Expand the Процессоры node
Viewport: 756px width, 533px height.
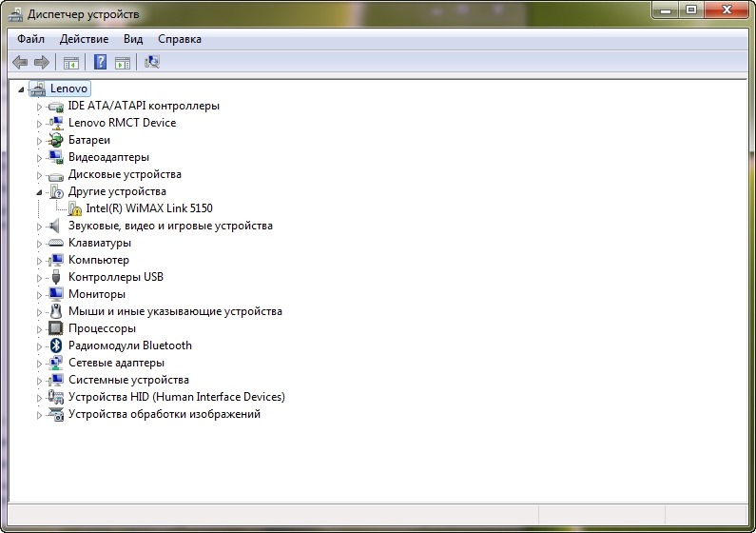pyautogui.click(x=40, y=329)
